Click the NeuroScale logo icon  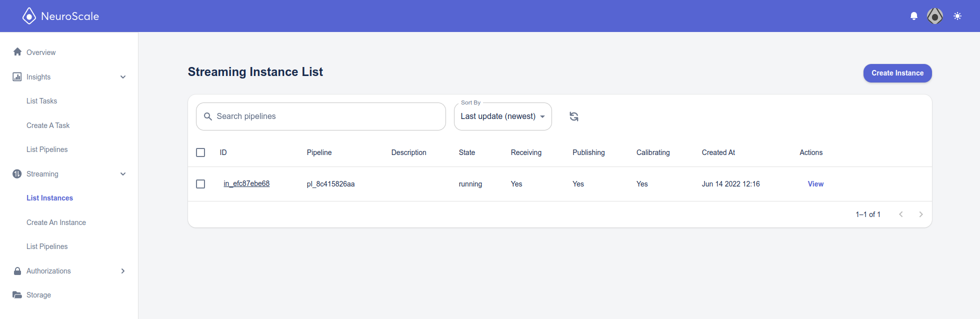coord(29,16)
